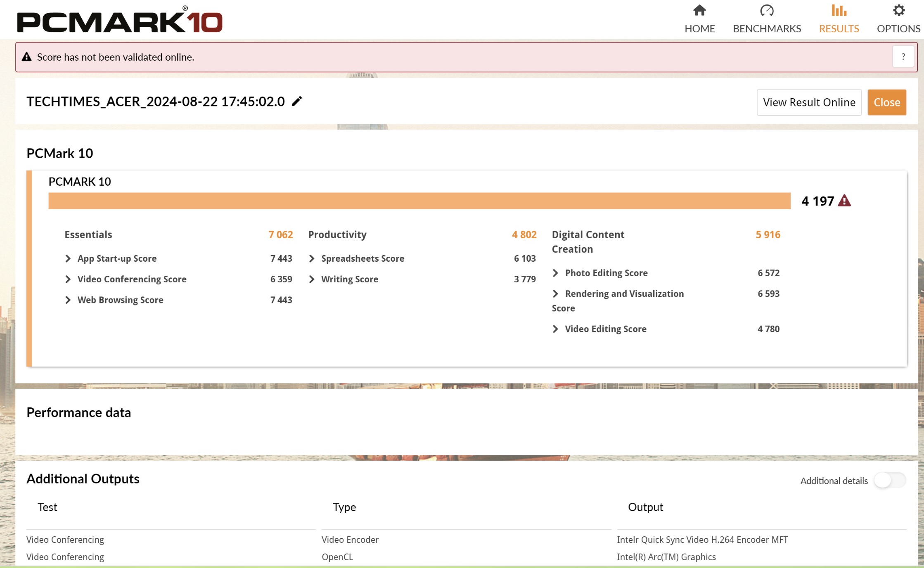Click the Productivity score 4 802
This screenshot has height=568, width=924.
[524, 234]
